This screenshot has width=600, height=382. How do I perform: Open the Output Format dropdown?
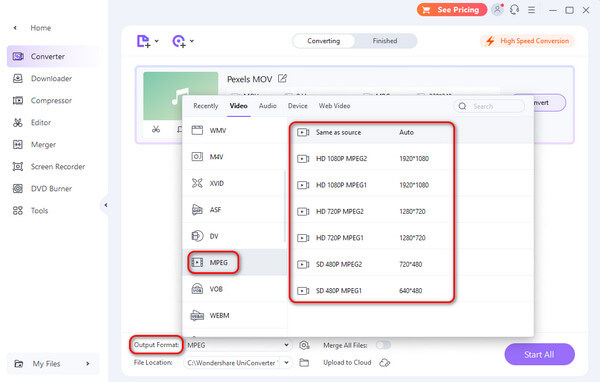pos(238,345)
